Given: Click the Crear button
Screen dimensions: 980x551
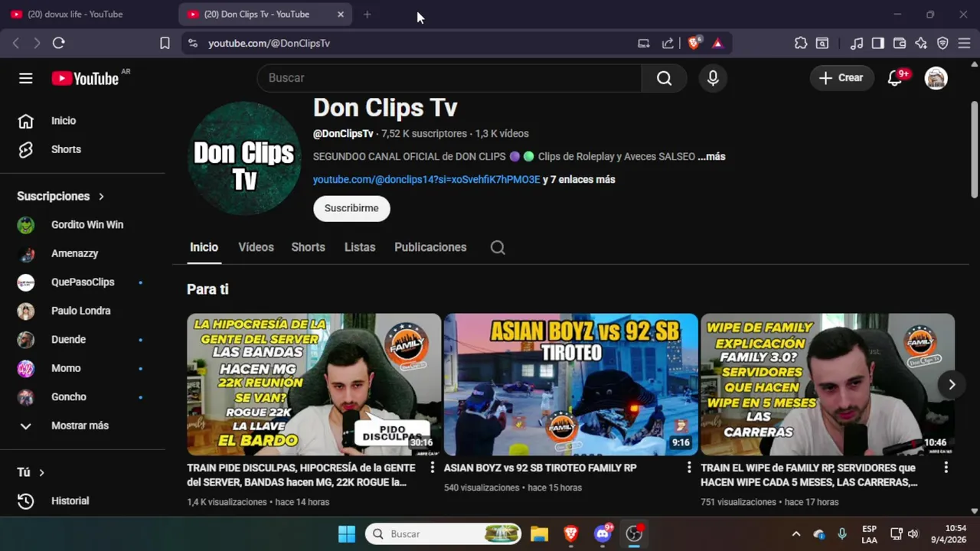Looking at the screenshot, I should [x=841, y=78].
